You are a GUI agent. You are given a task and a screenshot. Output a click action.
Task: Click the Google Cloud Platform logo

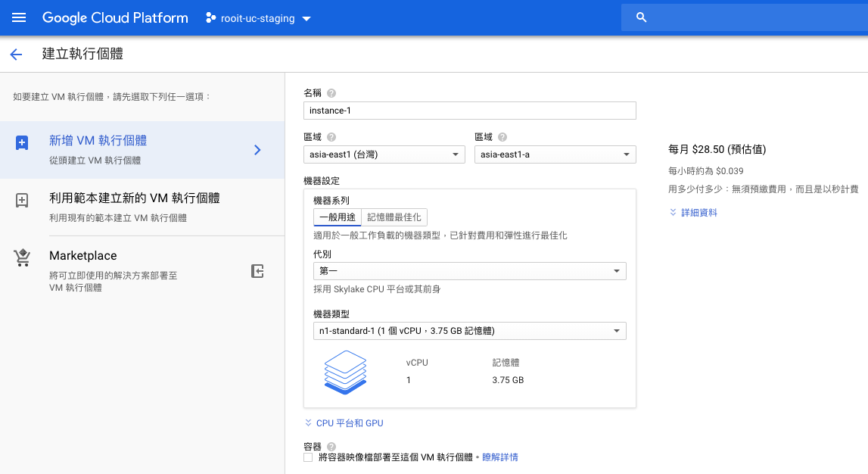115,17
